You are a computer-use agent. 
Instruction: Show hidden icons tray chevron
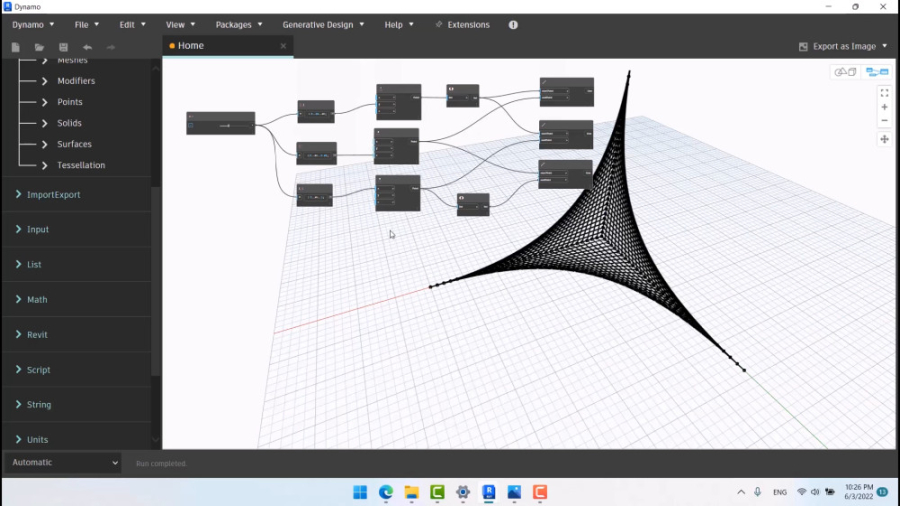tap(741, 492)
